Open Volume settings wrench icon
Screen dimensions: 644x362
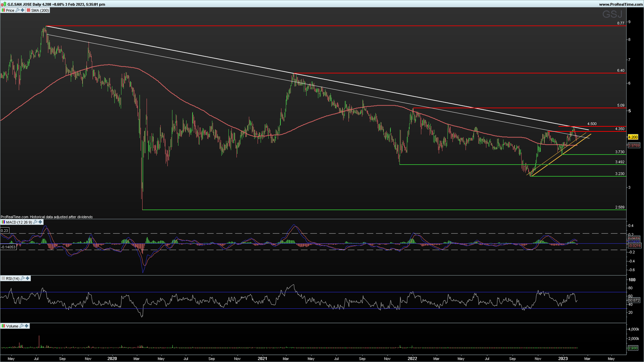point(22,326)
